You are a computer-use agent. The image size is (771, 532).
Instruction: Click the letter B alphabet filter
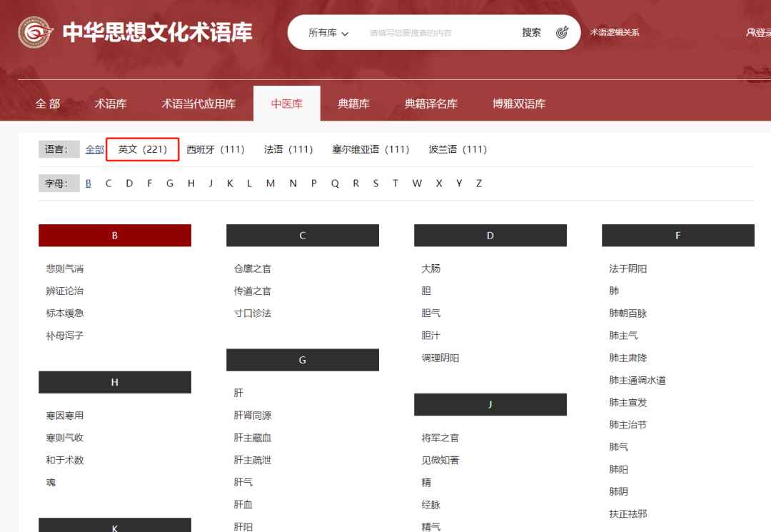pyautogui.click(x=88, y=183)
